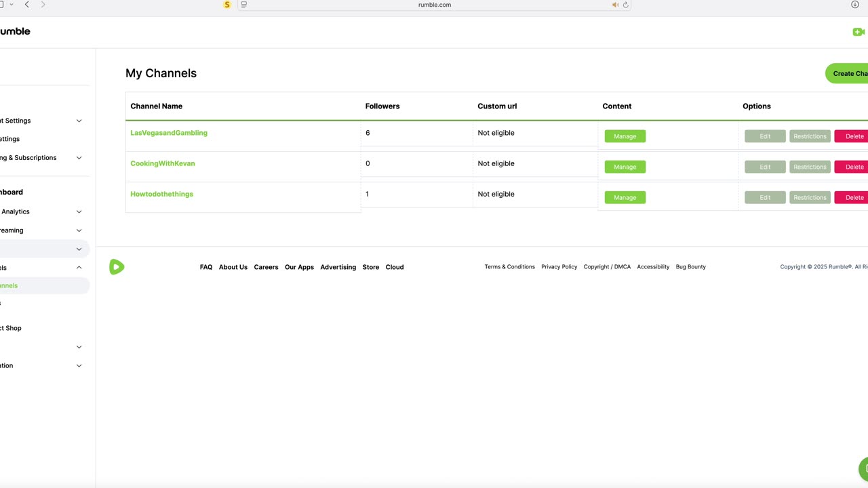Click the green upload video camera icon

point(859,32)
